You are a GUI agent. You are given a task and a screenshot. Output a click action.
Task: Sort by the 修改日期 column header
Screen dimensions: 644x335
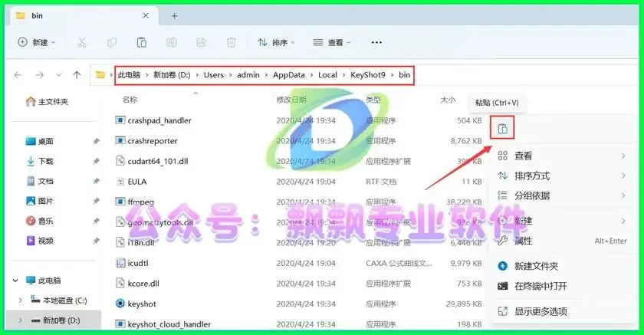[291, 100]
